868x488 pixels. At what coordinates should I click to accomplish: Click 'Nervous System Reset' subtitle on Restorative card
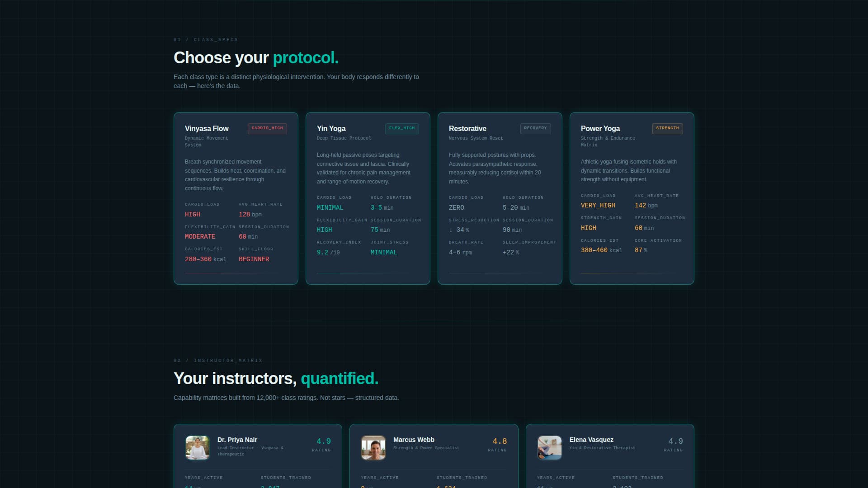[x=476, y=138]
